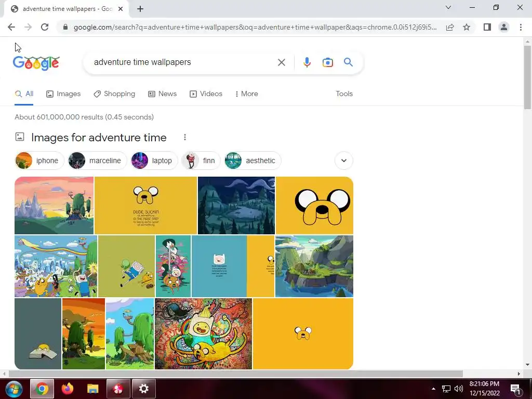
Task: Open a new browser tab
Action: coord(140,9)
